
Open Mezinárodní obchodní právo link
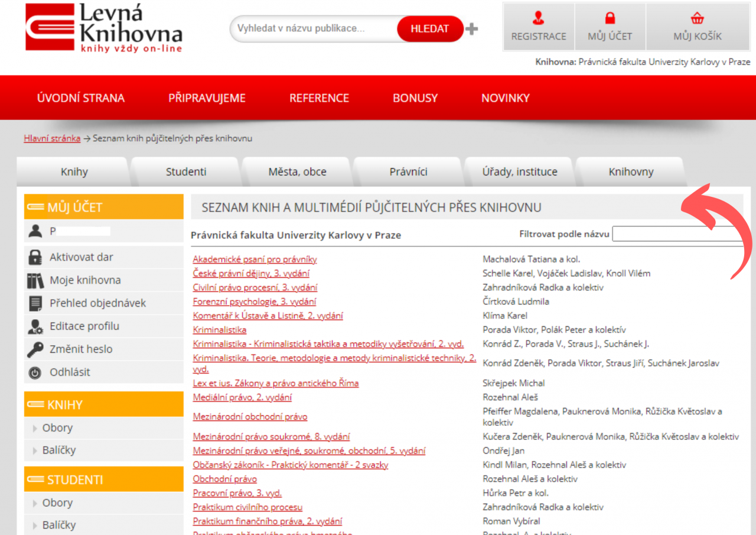pyautogui.click(x=250, y=417)
